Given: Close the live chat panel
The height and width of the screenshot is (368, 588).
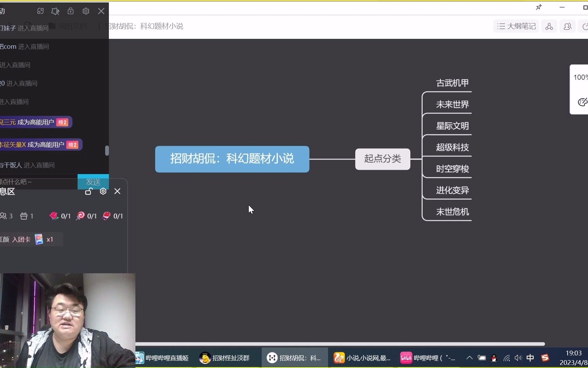Looking at the screenshot, I should [x=101, y=11].
